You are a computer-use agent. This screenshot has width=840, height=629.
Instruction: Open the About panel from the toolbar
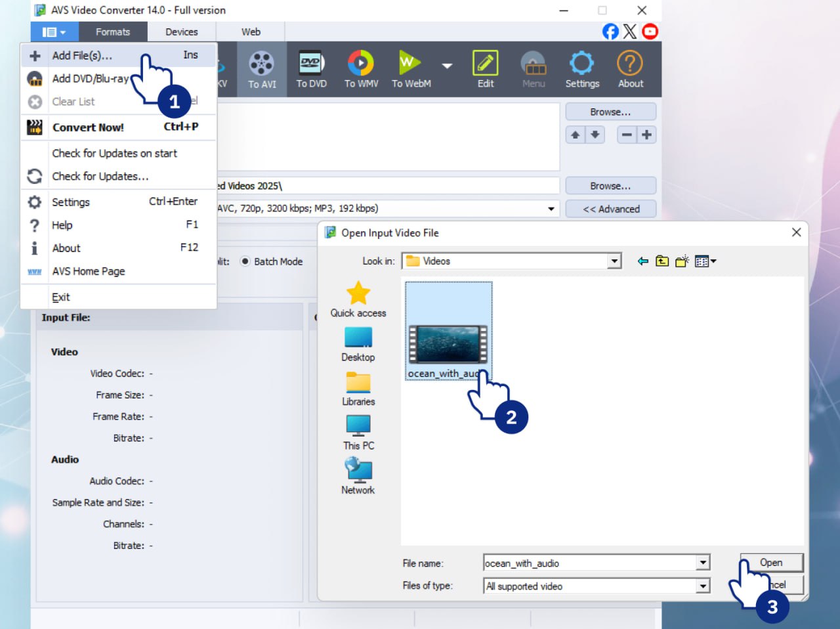629,69
